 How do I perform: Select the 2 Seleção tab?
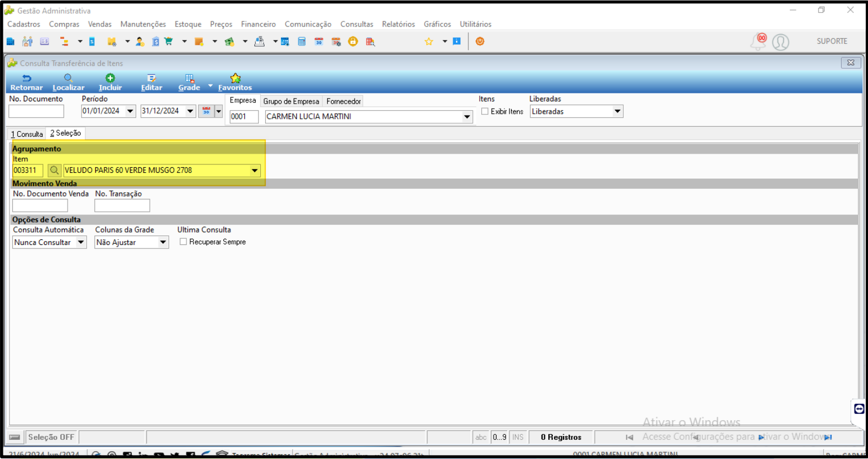coord(65,133)
